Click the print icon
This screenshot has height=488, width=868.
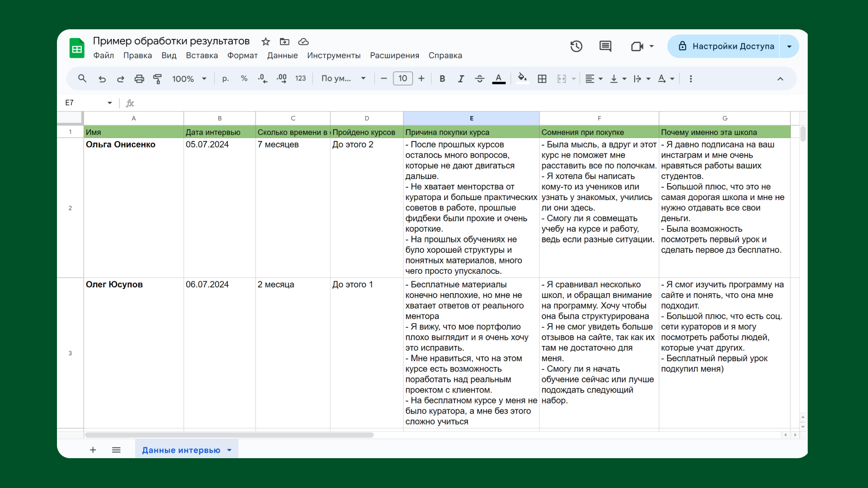tap(139, 79)
